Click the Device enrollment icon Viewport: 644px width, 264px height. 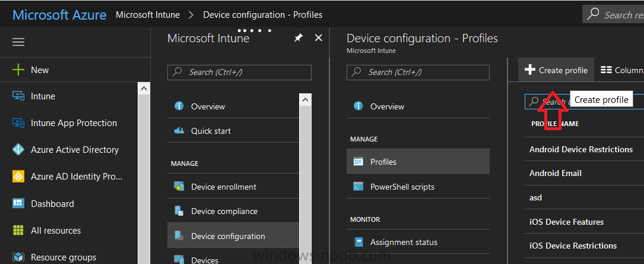[179, 187]
